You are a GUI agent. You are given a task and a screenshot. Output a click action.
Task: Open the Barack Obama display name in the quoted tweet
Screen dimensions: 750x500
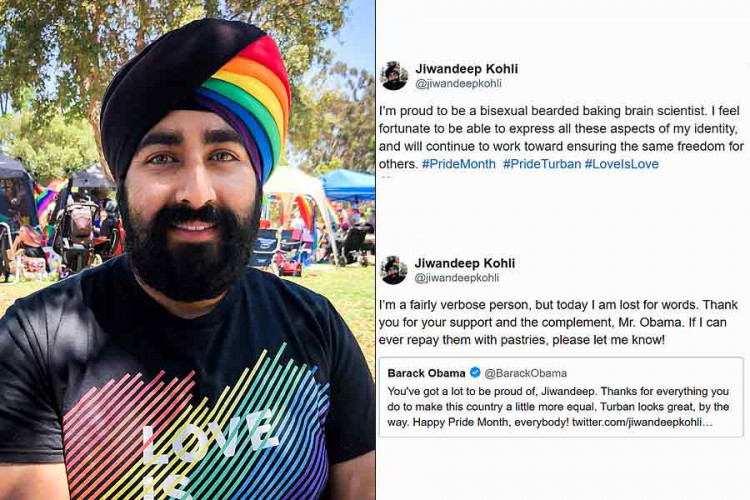[426, 373]
